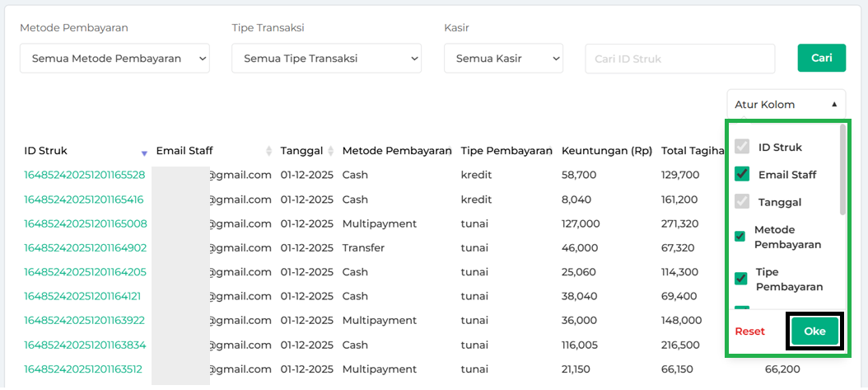Click the Cari ID Struk search field
This screenshot has height=390, width=868.
pos(679,59)
